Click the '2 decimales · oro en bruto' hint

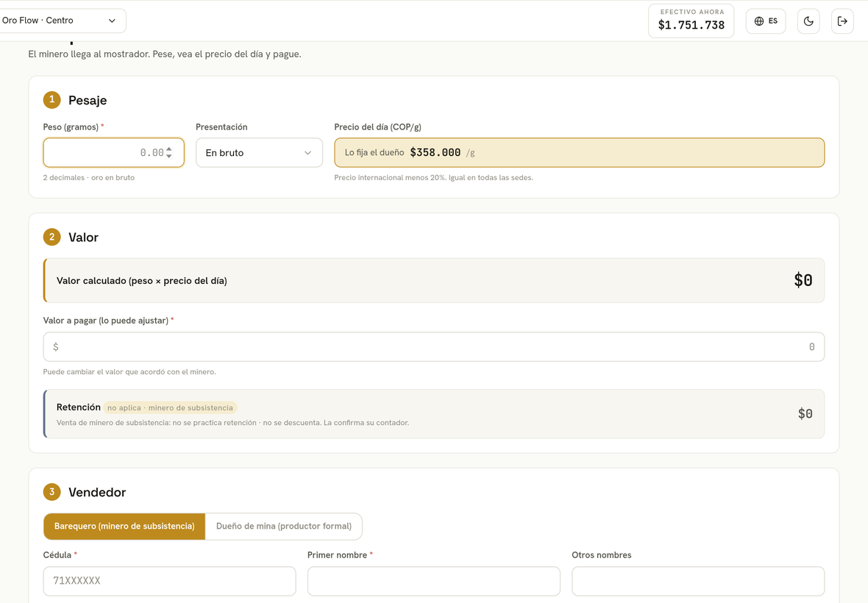point(88,177)
